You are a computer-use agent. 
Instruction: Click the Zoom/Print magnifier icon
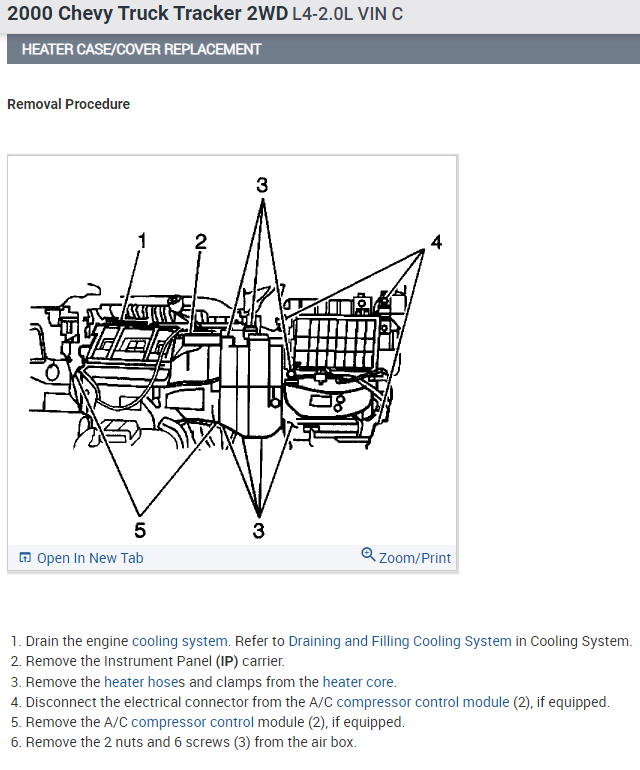[368, 555]
